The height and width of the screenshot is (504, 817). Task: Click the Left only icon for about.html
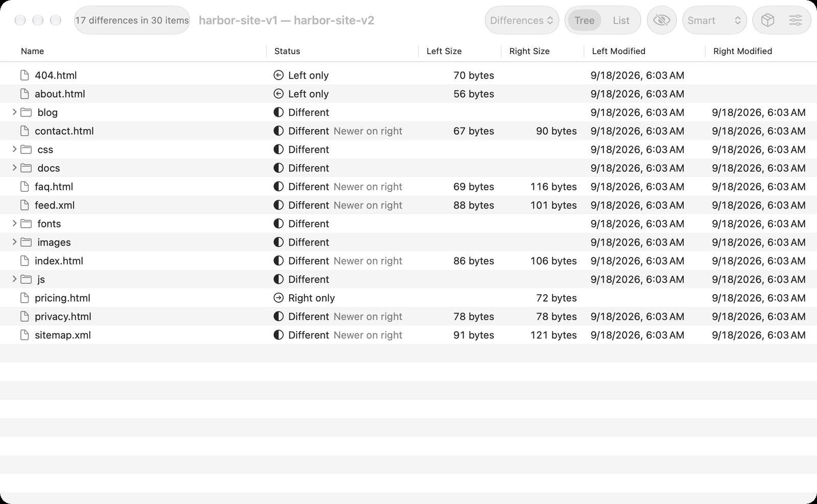pyautogui.click(x=278, y=93)
